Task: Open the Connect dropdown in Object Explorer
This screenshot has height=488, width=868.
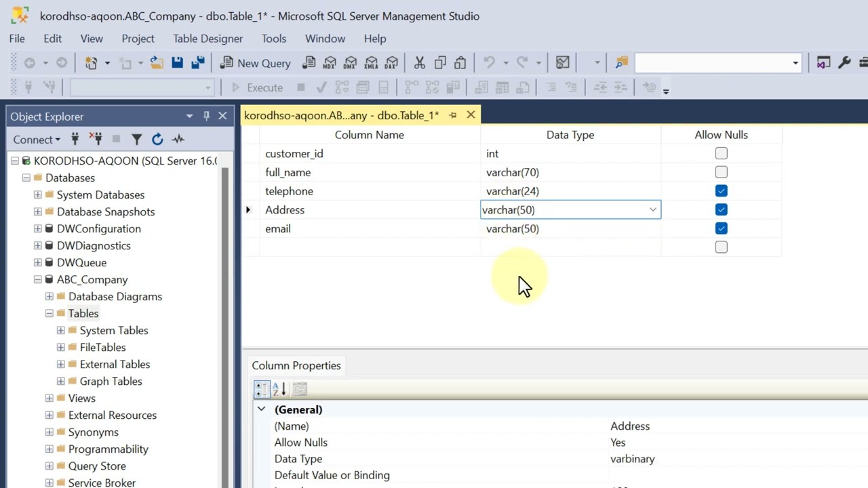Action: (37, 139)
